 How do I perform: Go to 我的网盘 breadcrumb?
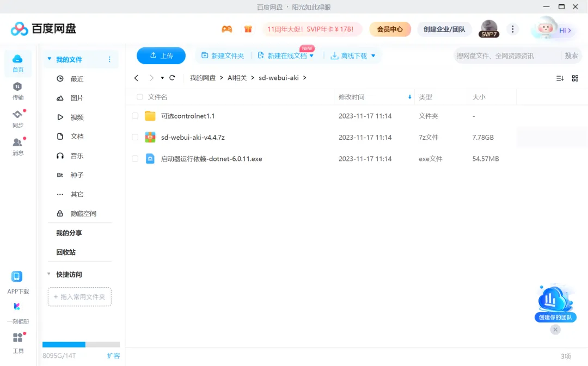203,78
